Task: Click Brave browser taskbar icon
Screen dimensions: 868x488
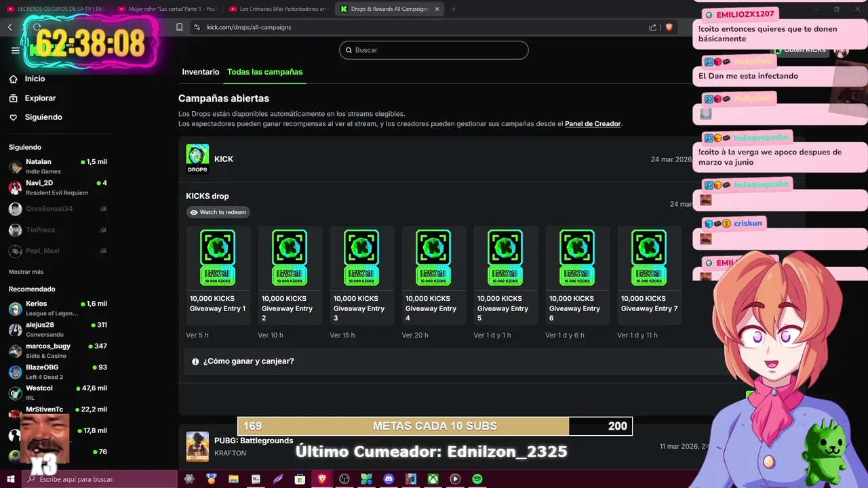Action: click(x=322, y=479)
